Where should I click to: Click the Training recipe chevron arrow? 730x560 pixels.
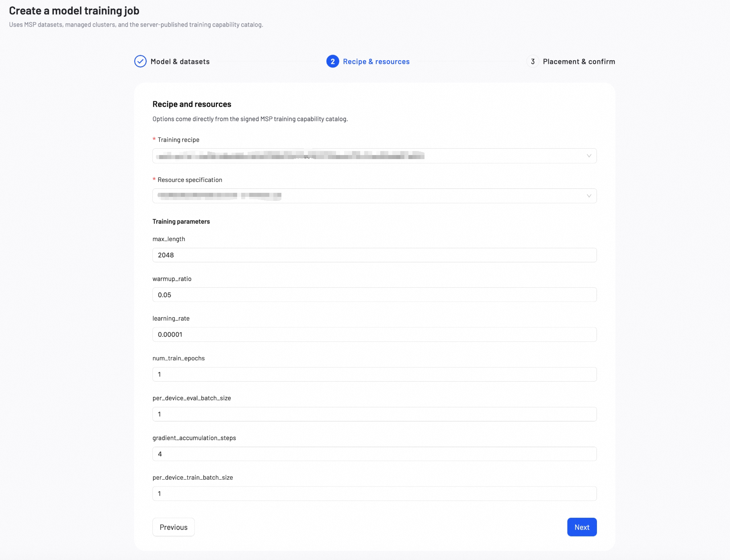click(x=589, y=156)
